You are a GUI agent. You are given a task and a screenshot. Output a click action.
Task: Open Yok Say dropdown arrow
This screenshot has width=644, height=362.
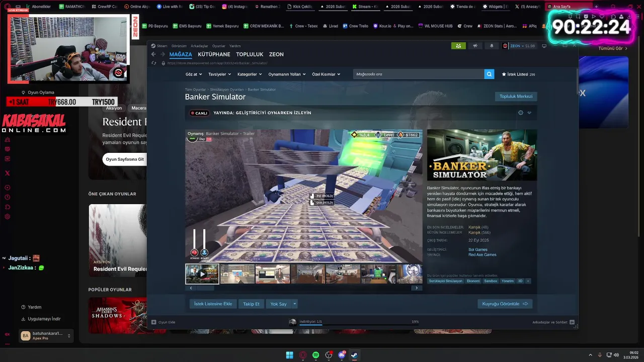(x=295, y=304)
